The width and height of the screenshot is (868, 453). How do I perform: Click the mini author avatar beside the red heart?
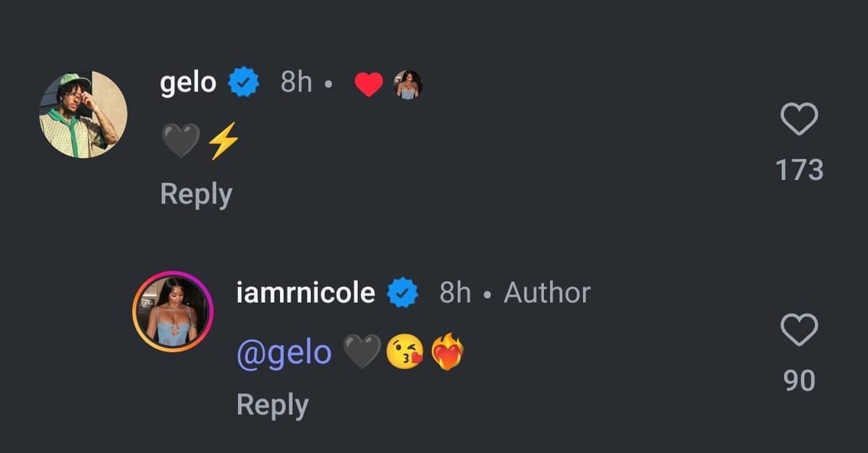pos(407,82)
